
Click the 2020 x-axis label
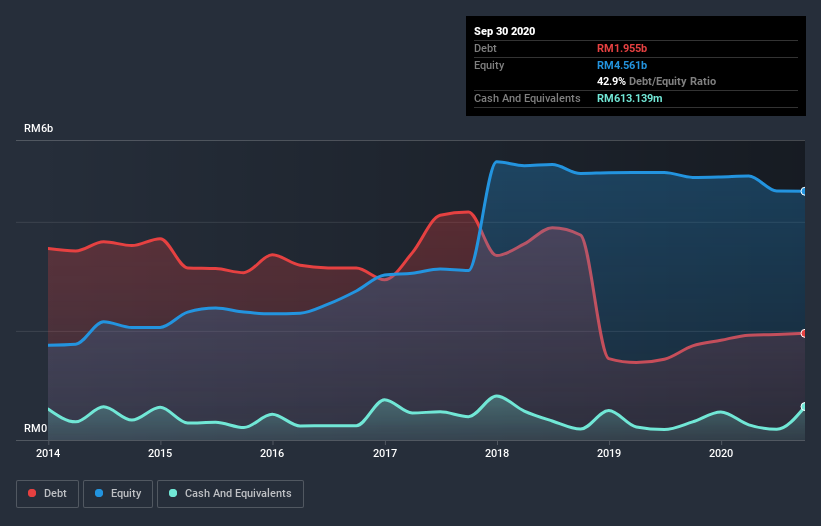[721, 453]
